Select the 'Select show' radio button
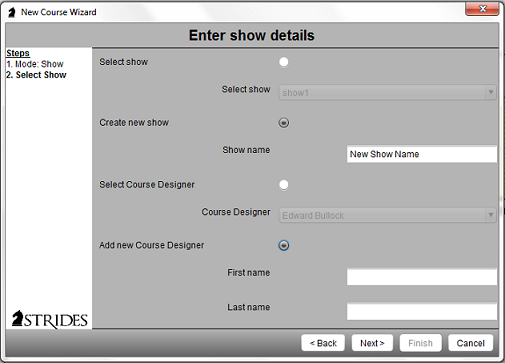505x363 pixels. point(284,62)
